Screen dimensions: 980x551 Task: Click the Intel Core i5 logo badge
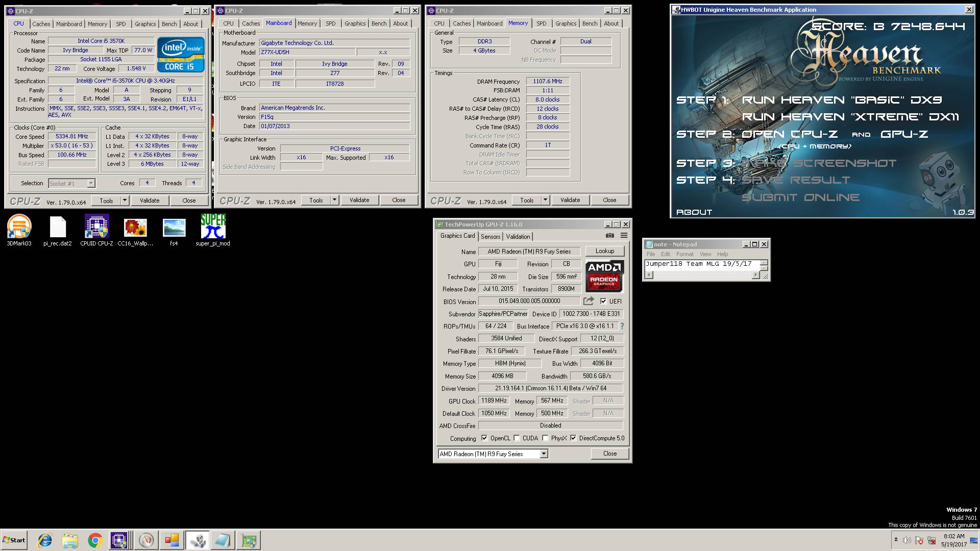click(x=181, y=54)
